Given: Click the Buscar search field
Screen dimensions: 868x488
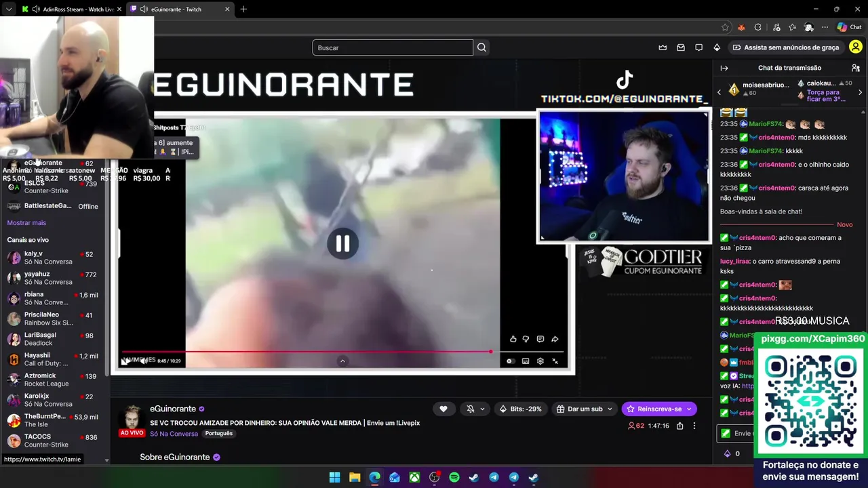Looking at the screenshot, I should [393, 47].
